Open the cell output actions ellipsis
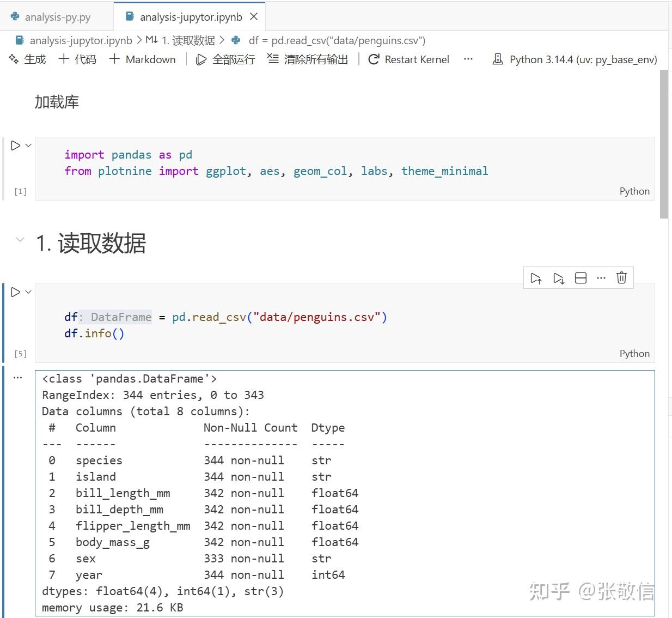Image resolution: width=672 pixels, height=618 pixels. (x=18, y=378)
